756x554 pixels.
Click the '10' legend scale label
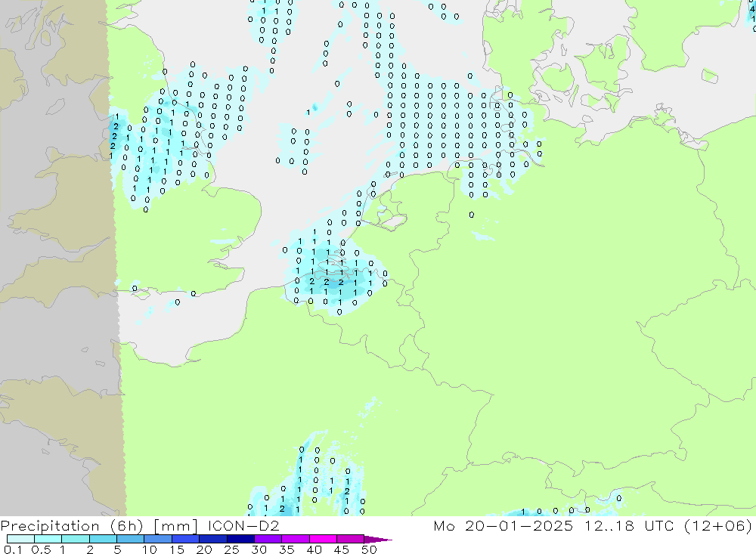coord(150,549)
